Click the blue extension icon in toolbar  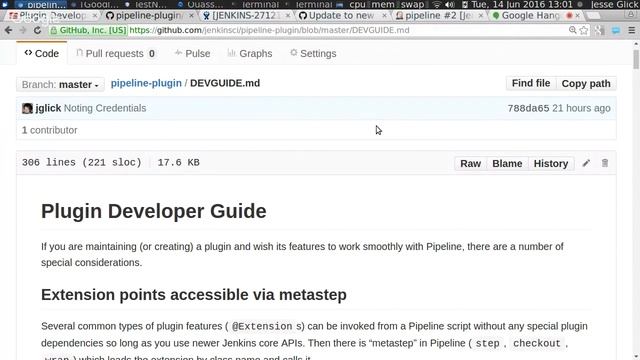(x=616, y=30)
